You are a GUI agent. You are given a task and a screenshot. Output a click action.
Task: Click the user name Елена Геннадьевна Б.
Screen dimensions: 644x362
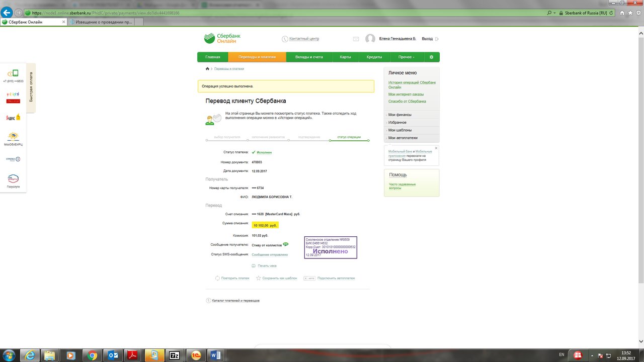(x=398, y=39)
